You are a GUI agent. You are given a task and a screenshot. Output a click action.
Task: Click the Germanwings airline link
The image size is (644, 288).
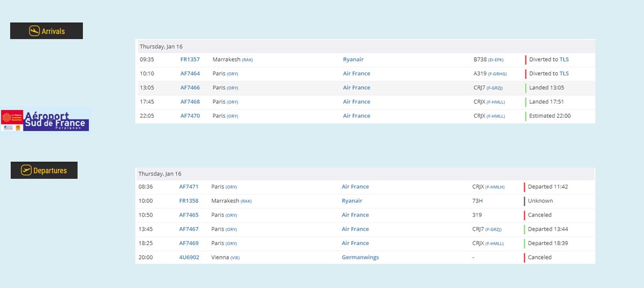click(x=360, y=257)
